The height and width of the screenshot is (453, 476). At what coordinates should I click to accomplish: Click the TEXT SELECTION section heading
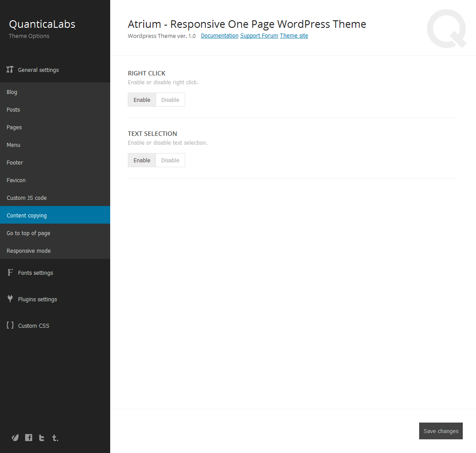(x=152, y=134)
